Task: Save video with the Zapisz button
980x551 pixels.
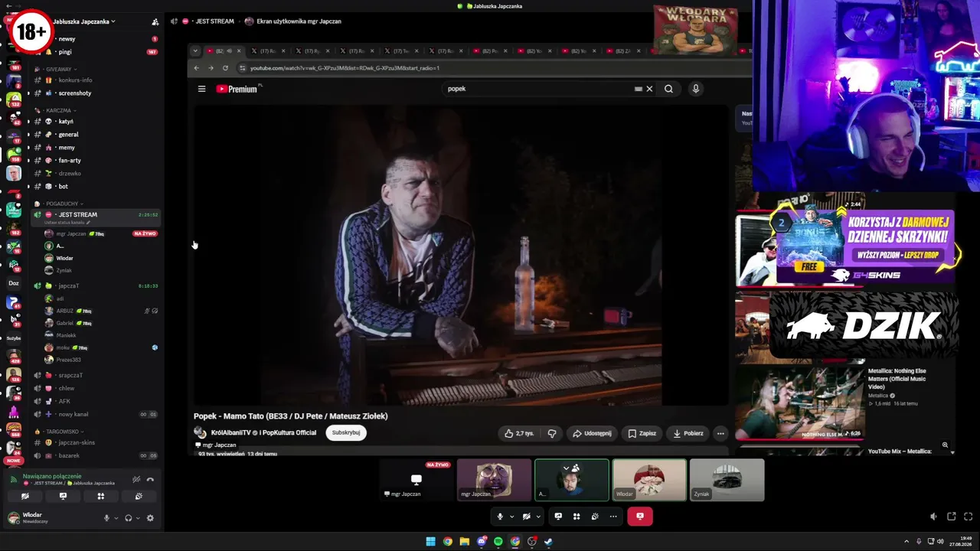Action: click(642, 433)
